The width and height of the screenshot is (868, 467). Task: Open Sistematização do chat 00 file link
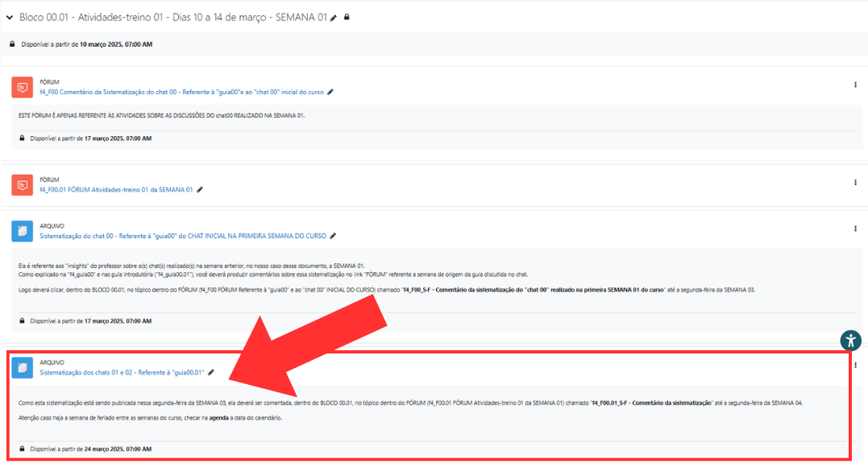point(183,236)
